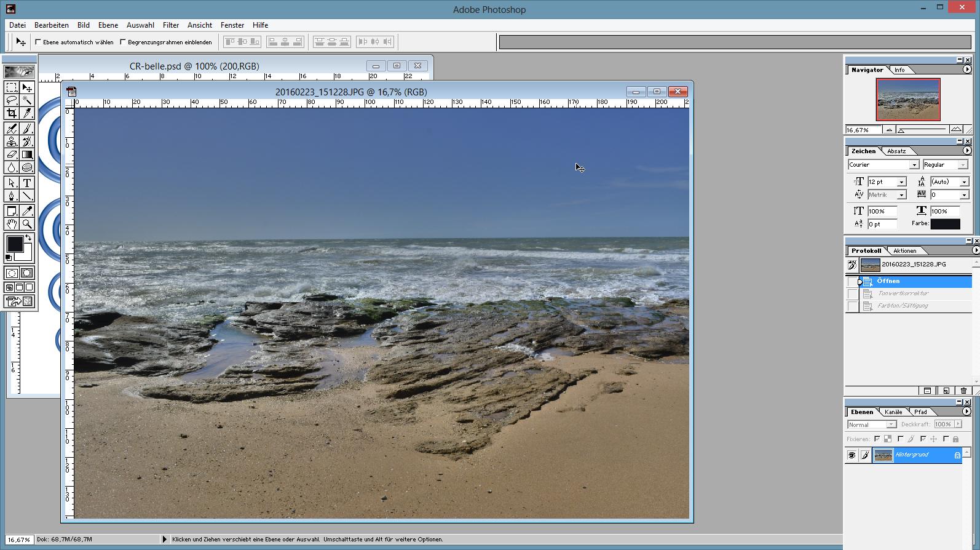Image resolution: width=980 pixels, height=550 pixels.
Task: Choose the Eraser tool
Action: [12, 154]
